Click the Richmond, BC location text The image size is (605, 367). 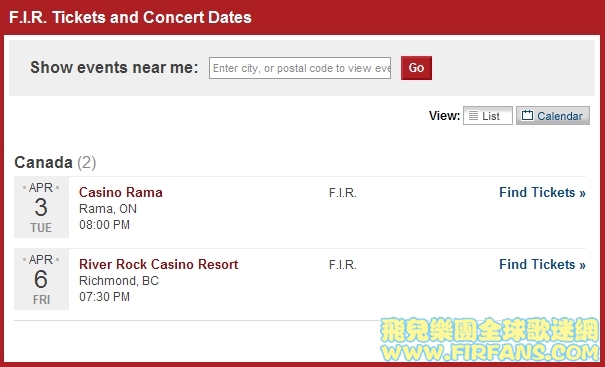pyautogui.click(x=119, y=281)
